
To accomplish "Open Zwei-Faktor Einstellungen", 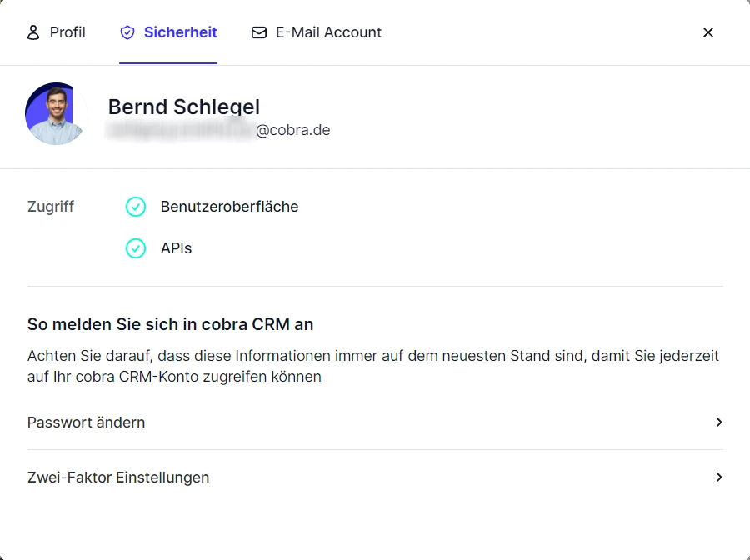I will [x=118, y=477].
